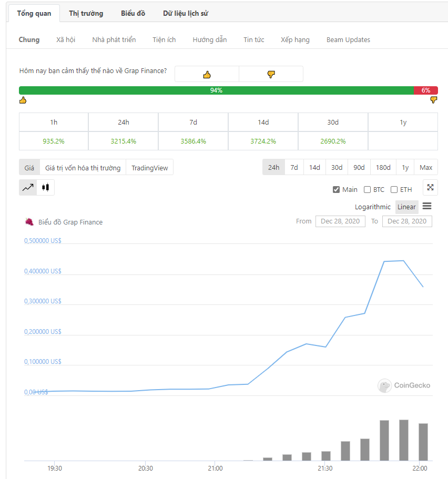
Task: Expand chart to fullscreen
Action: 430,188
